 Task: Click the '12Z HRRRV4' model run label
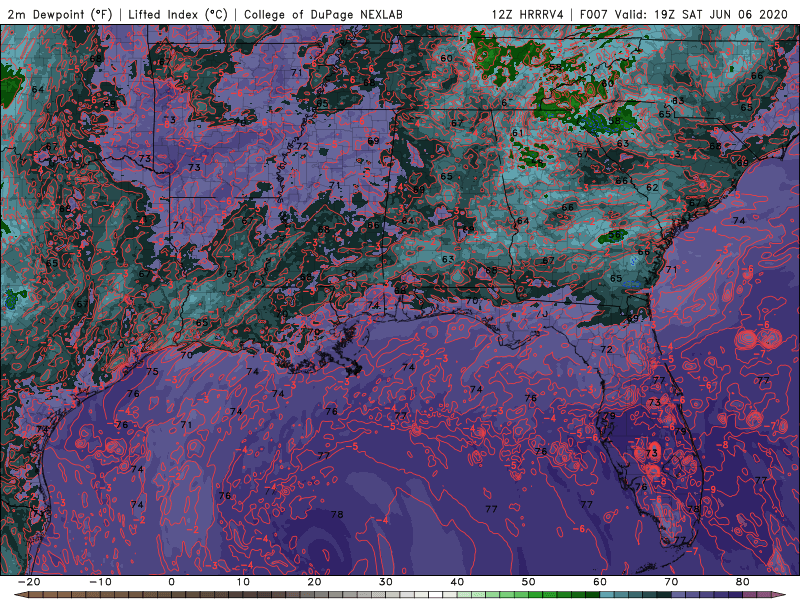tap(528, 14)
